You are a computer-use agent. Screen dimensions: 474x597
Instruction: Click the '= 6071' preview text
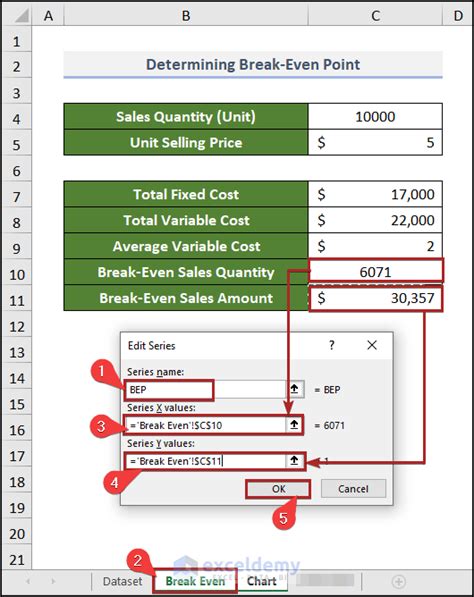[330, 425]
